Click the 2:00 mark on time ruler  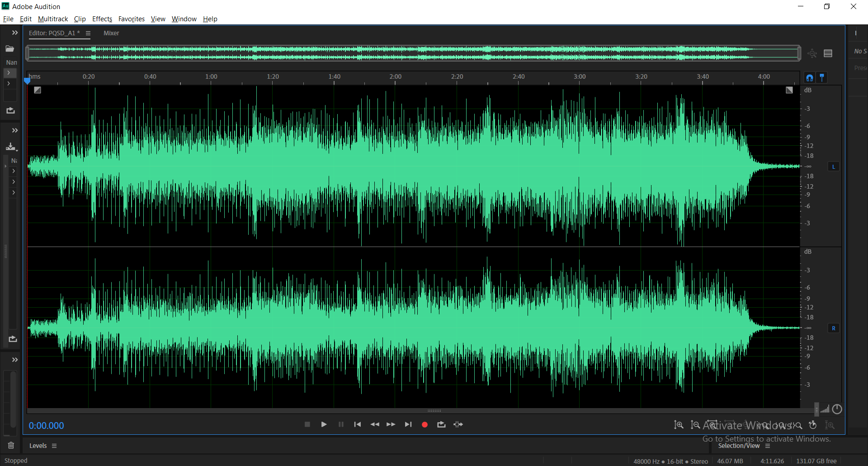pyautogui.click(x=396, y=76)
